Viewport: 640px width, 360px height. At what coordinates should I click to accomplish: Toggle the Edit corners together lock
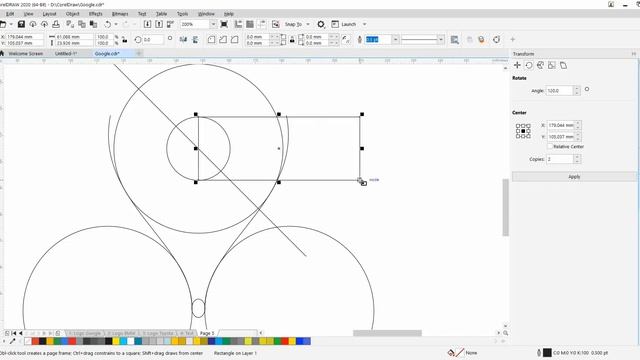tap(292, 40)
